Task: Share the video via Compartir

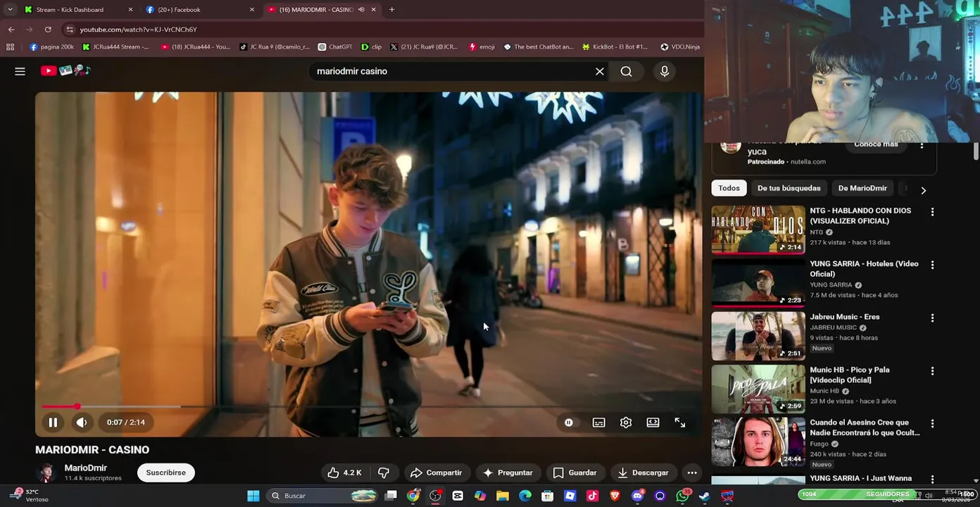Action: pos(436,472)
